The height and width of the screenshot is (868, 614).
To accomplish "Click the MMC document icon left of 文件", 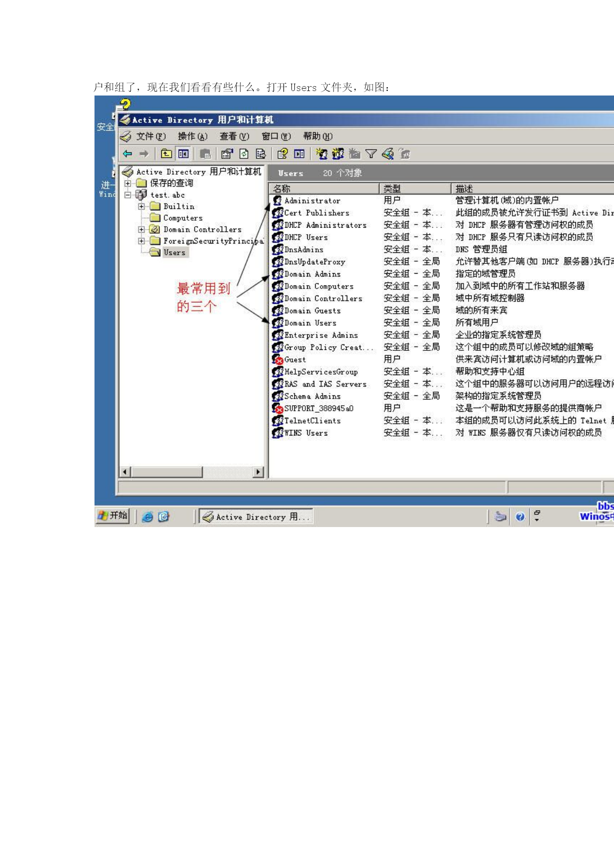I will [x=126, y=136].
